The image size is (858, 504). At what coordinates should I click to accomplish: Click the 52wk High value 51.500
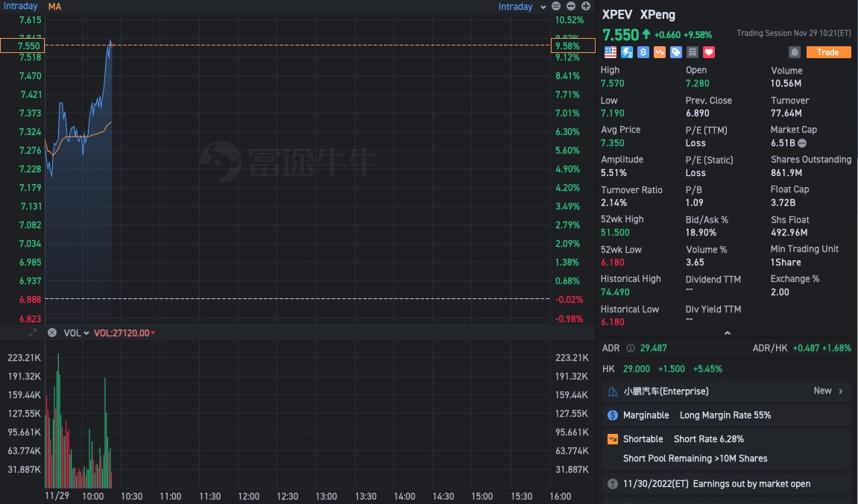point(615,233)
